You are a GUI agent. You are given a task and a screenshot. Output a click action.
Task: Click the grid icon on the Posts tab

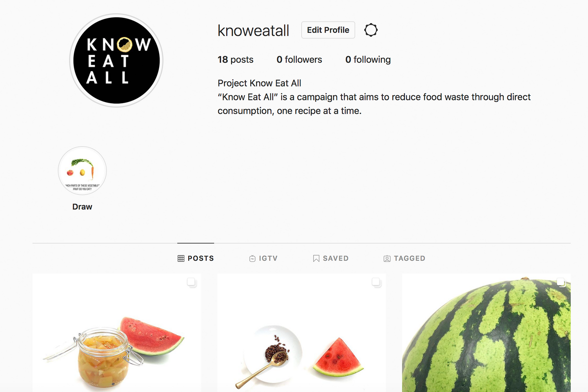(x=181, y=258)
